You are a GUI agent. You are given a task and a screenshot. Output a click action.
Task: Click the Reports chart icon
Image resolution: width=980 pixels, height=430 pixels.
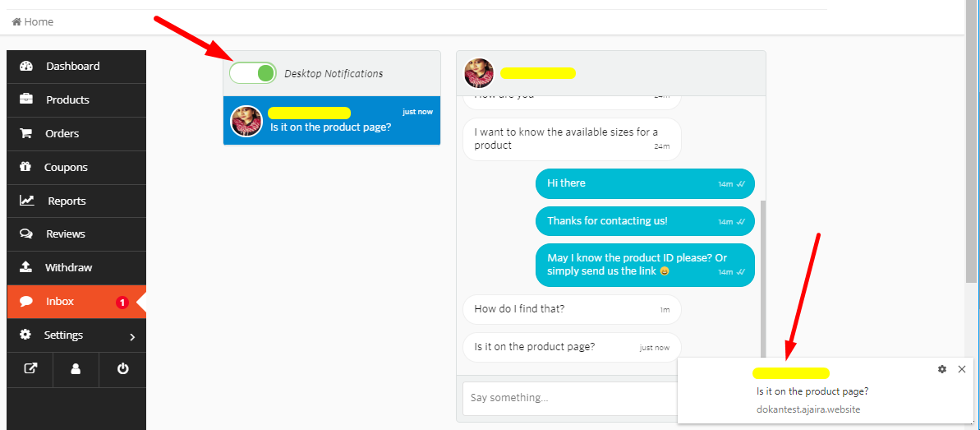pos(26,201)
